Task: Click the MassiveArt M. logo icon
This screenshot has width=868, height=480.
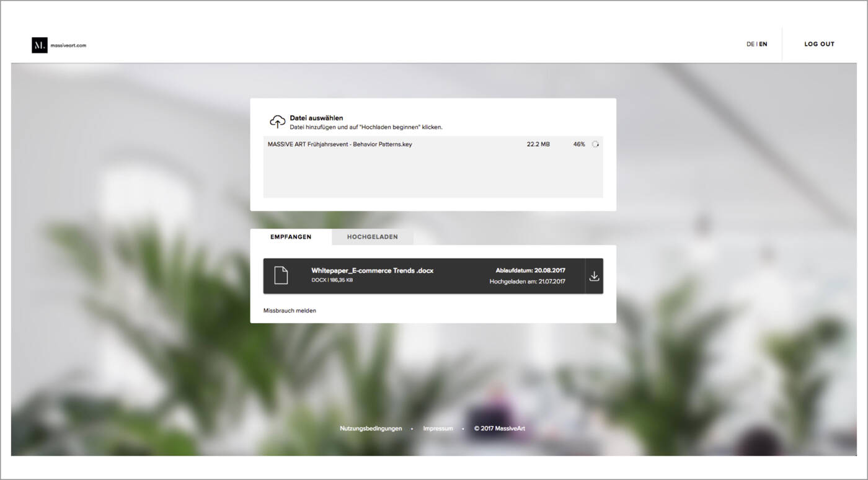Action: (x=40, y=45)
